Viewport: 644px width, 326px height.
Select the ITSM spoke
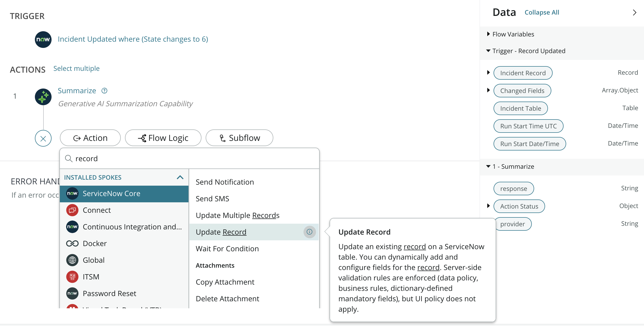(x=124, y=277)
